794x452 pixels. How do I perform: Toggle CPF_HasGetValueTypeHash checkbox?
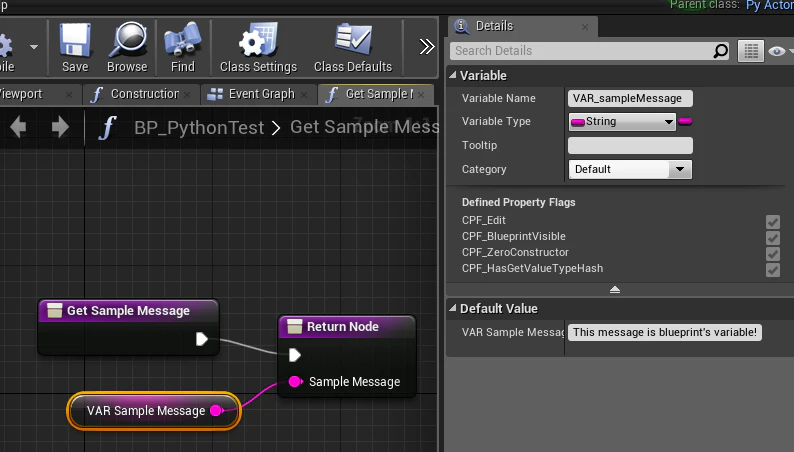pyautogui.click(x=773, y=270)
